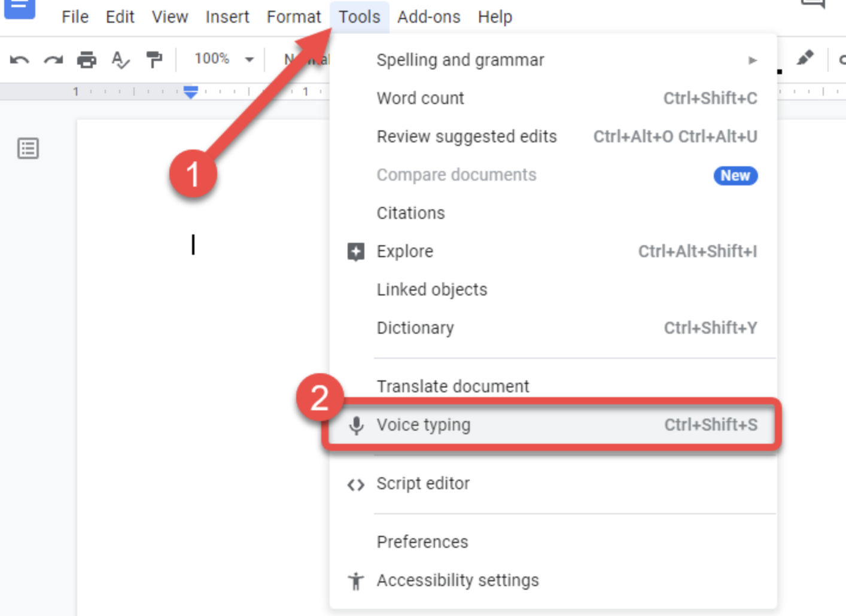Viewport: 846px width, 616px height.
Task: Click the Tools menu
Action: [360, 17]
